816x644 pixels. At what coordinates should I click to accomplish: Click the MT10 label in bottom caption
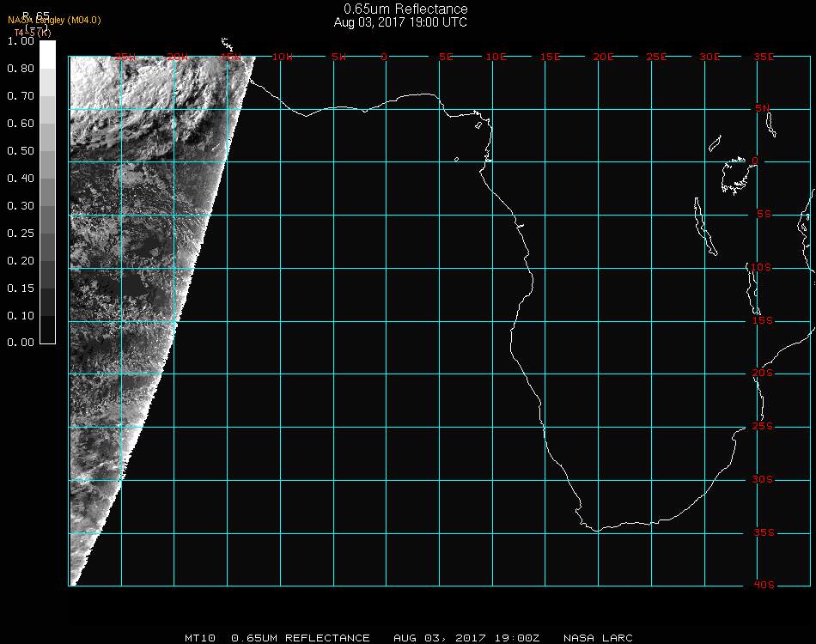pyautogui.click(x=198, y=638)
